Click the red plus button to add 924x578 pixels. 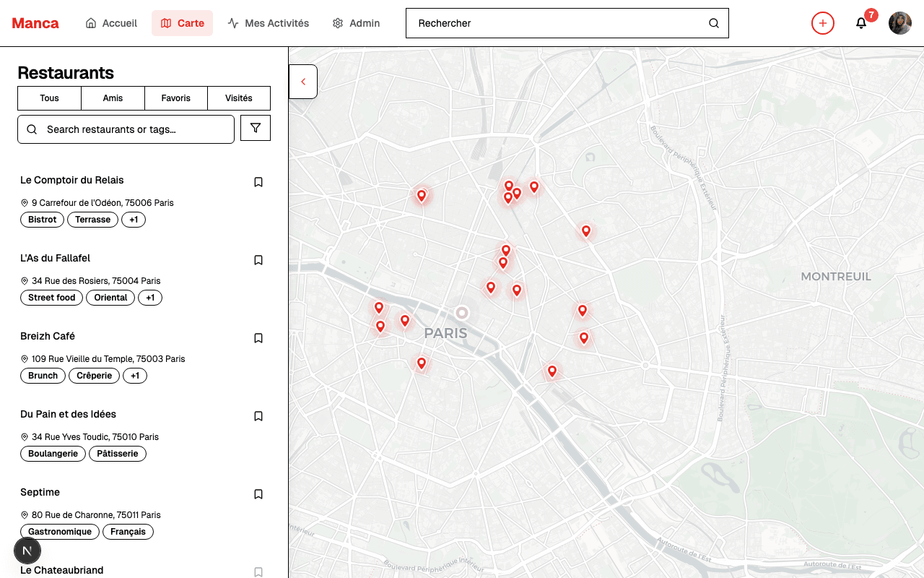coord(823,23)
